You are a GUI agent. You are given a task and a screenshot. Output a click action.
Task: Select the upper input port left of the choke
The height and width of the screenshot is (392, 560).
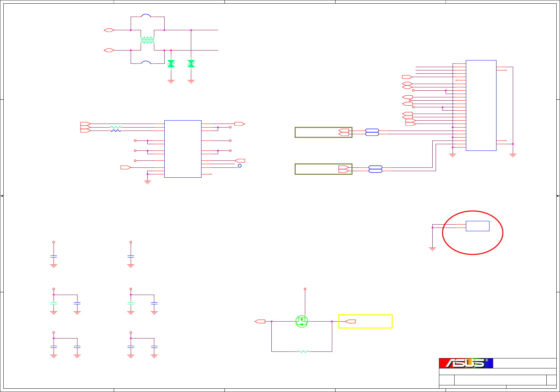click(109, 30)
